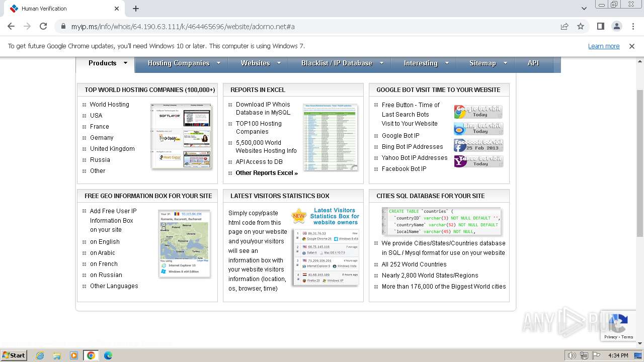Click the Google bot visit Today badge
The width and height of the screenshot is (644, 362).
tap(478, 112)
